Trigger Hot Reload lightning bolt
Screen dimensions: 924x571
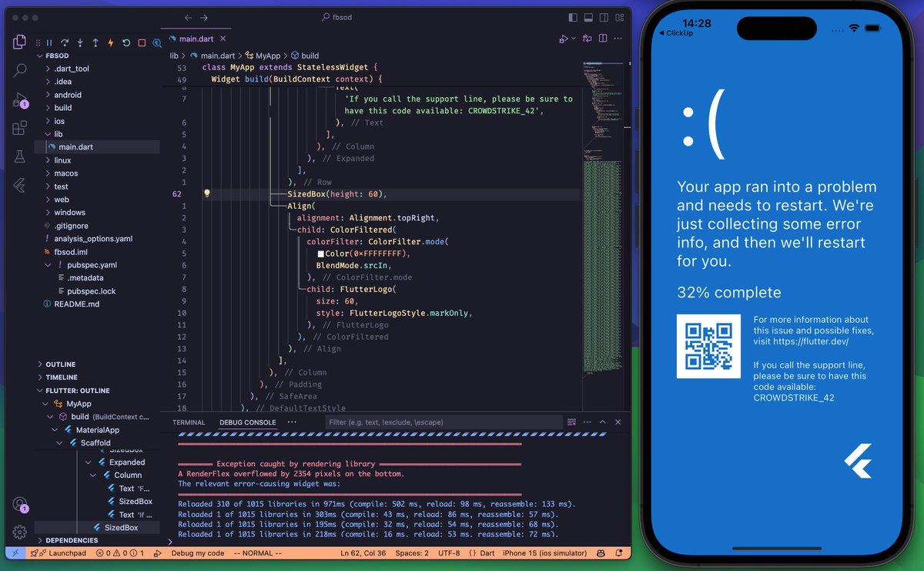[111, 43]
